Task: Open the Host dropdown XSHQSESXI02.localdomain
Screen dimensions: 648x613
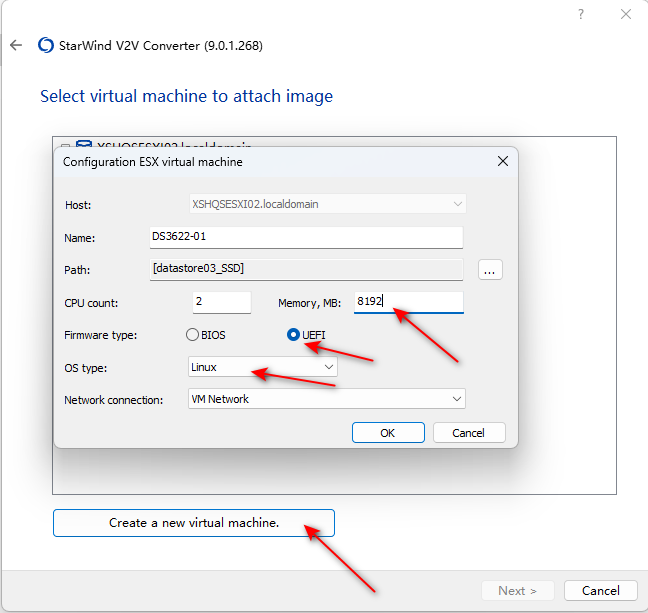Action: 328,204
